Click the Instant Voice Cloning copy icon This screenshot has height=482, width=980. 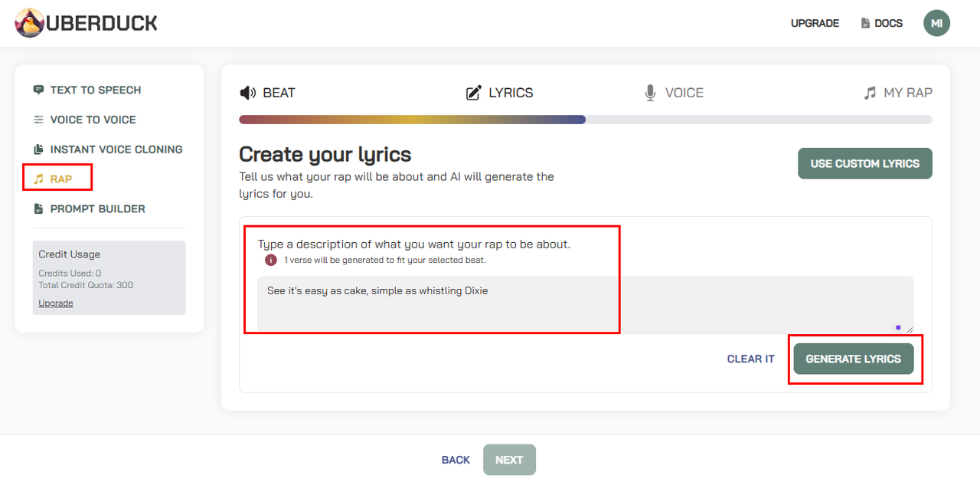(x=38, y=149)
